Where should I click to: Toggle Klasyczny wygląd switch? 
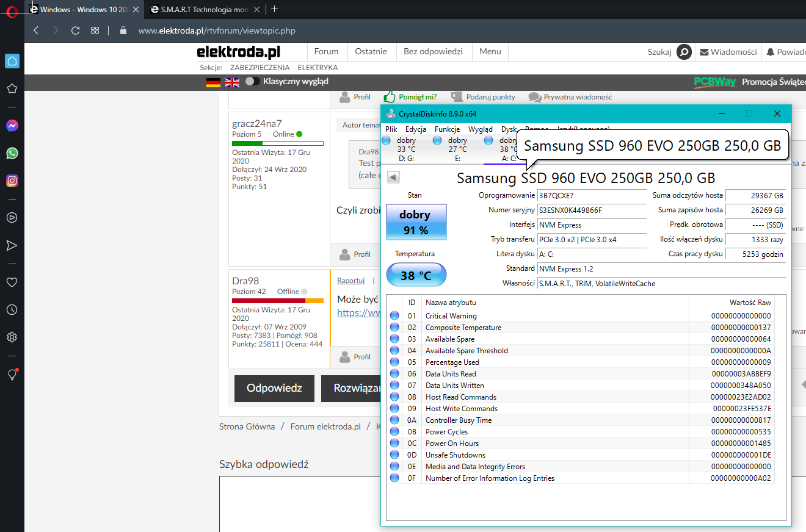pos(252,81)
